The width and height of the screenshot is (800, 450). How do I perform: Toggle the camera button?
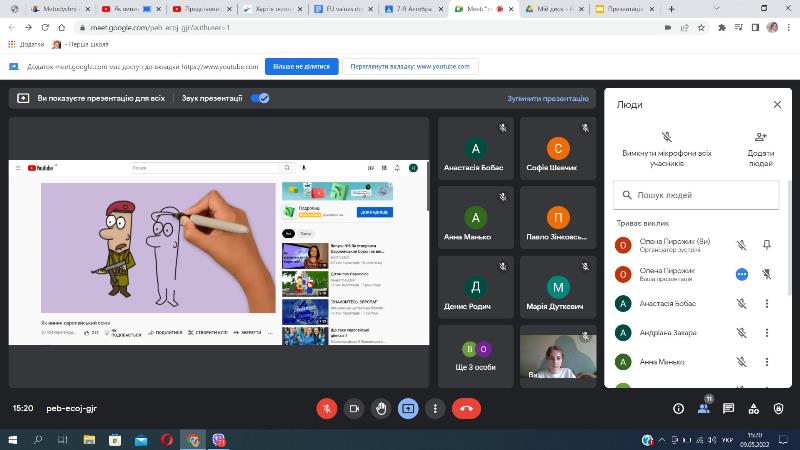(353, 408)
